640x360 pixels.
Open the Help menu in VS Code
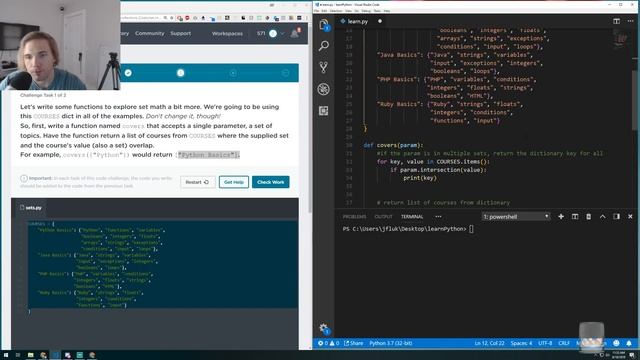[x=387, y=11]
